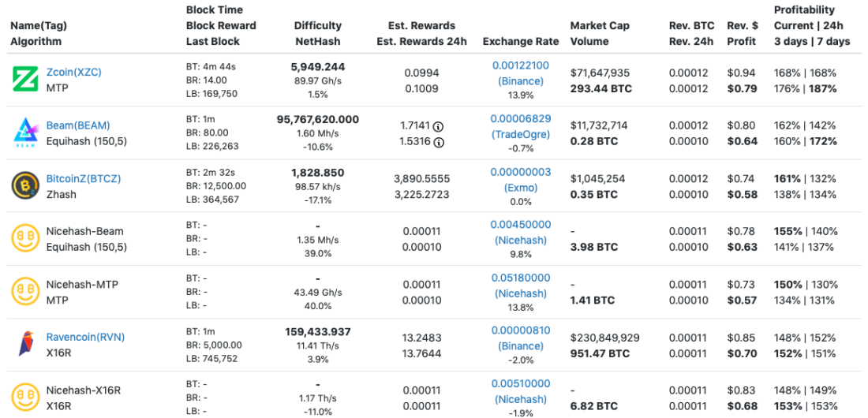This screenshot has width=868, height=418.
Task: Follow Ravencoin 0.00000810 Binance rate link
Action: click(521, 330)
